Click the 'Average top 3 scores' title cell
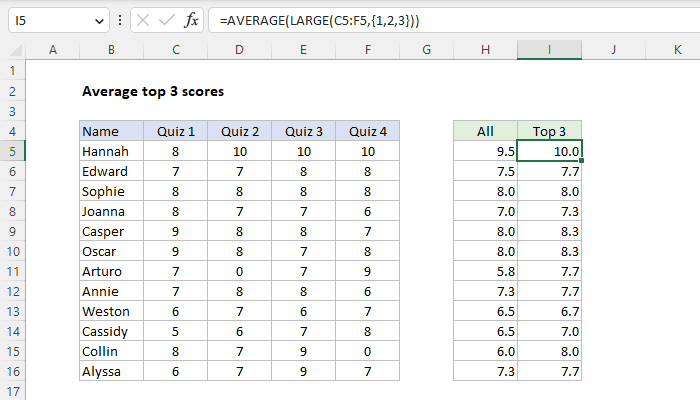 click(x=153, y=92)
